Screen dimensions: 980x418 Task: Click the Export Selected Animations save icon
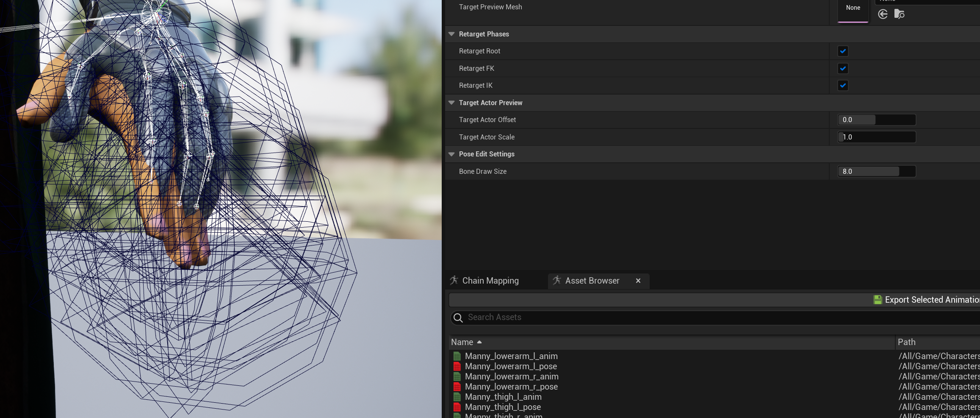pyautogui.click(x=878, y=300)
